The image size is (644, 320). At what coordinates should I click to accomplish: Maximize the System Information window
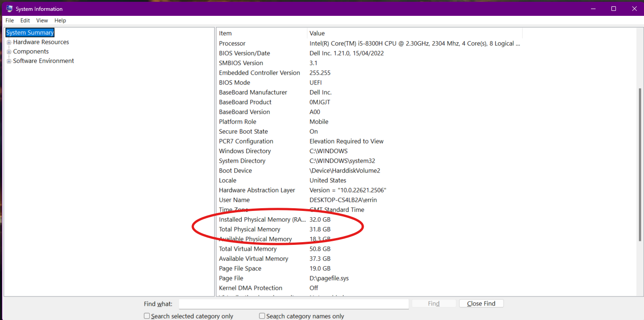click(613, 9)
